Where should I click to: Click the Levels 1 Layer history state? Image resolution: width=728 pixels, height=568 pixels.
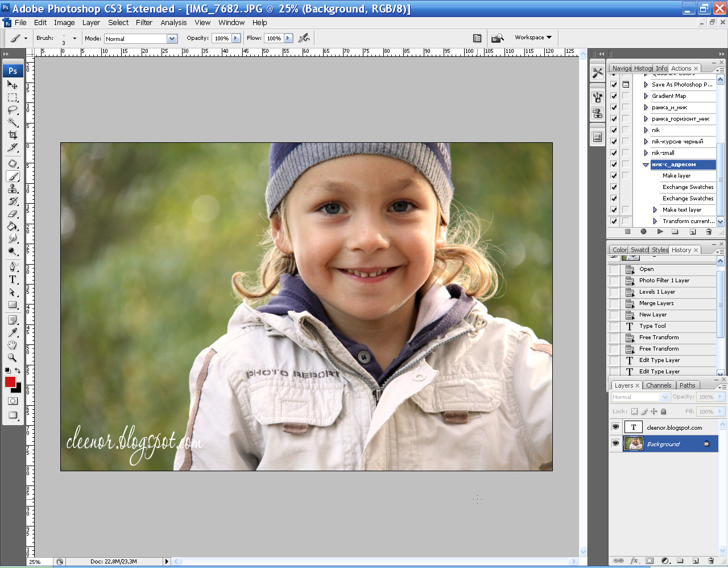(x=657, y=292)
